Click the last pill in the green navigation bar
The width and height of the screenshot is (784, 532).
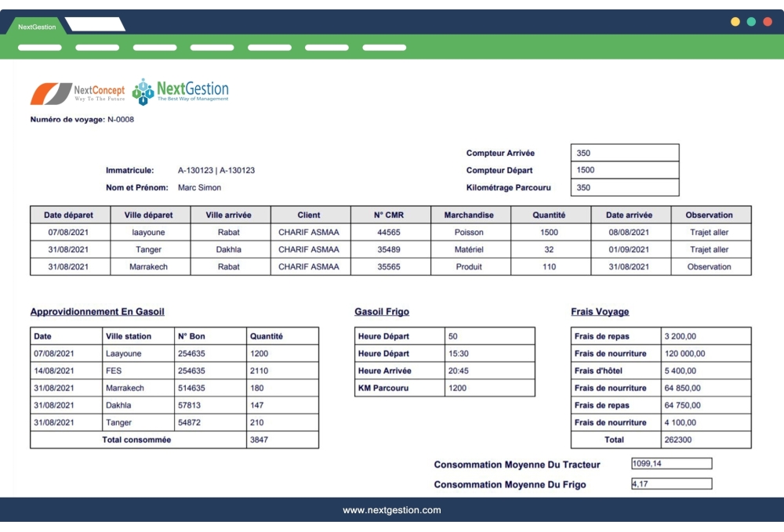pyautogui.click(x=384, y=47)
